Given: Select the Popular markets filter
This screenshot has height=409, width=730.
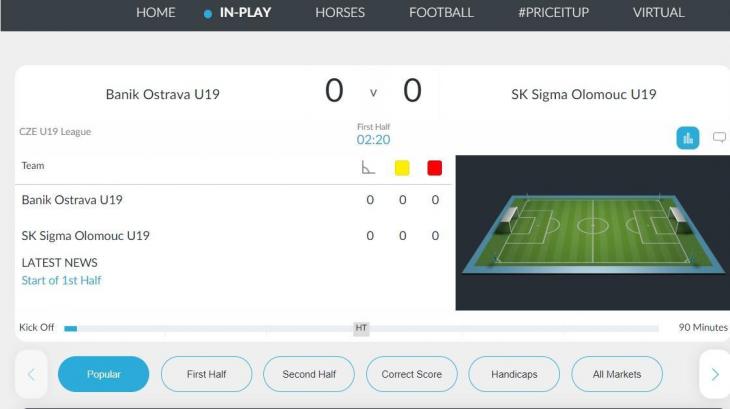Looking at the screenshot, I should click(104, 374).
